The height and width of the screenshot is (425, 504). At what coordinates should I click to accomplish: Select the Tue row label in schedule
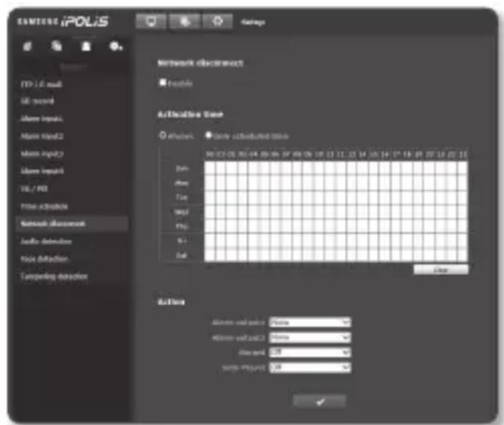(182, 197)
